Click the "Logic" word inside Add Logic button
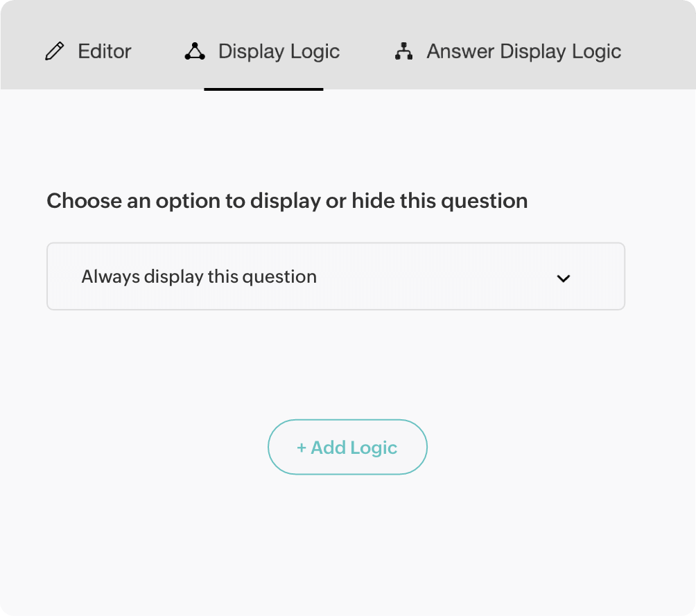This screenshot has height=616, width=696. pos(374,448)
